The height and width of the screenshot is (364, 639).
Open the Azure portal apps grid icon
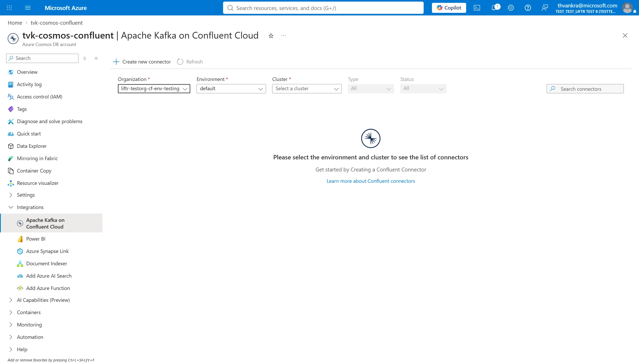[9, 8]
